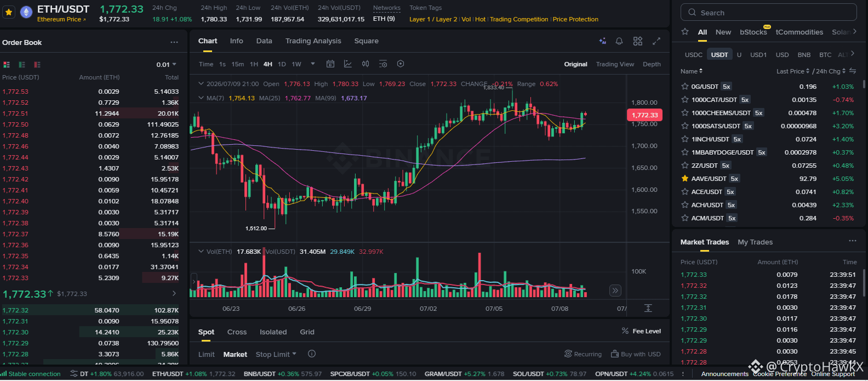Collapse the candle OHLC info row chevron
The width and height of the screenshot is (868, 381).
(x=201, y=84)
